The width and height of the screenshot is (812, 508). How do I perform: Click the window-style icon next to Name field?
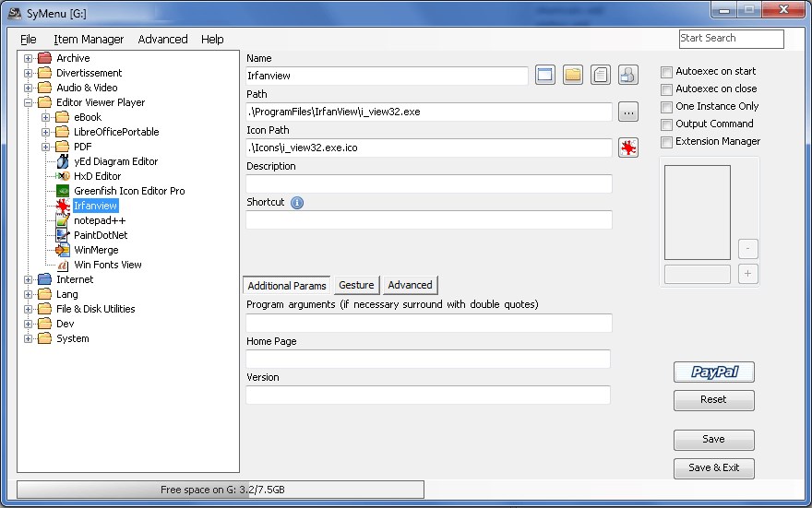544,75
